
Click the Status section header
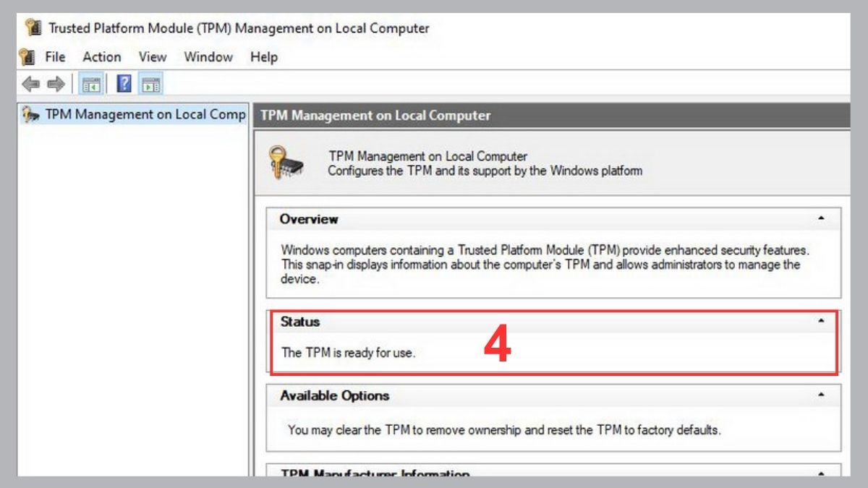[299, 321]
